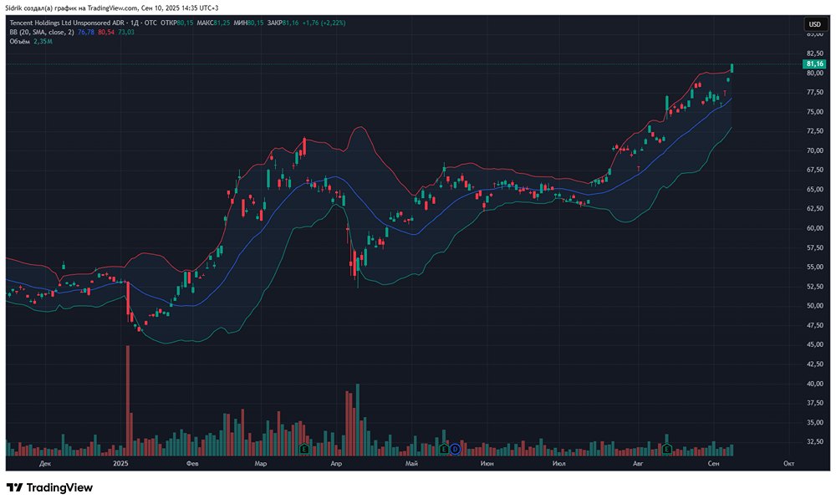Select the BB (20, SMA, close, 2) indicator legend

[42, 32]
